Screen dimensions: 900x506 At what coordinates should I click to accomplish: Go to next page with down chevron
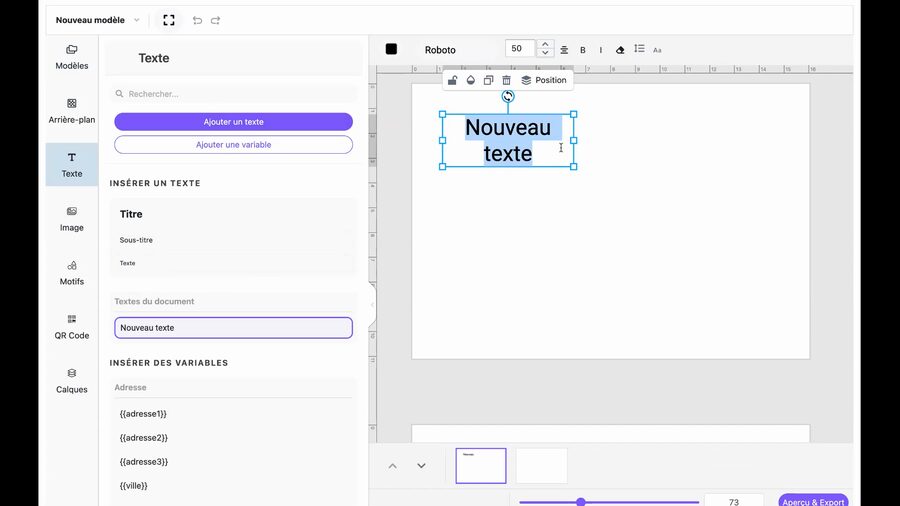coord(421,466)
